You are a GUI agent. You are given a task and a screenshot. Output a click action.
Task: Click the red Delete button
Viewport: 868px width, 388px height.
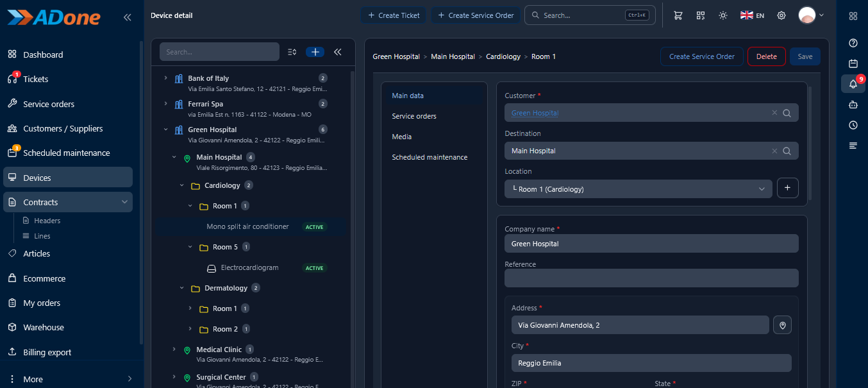(x=767, y=56)
